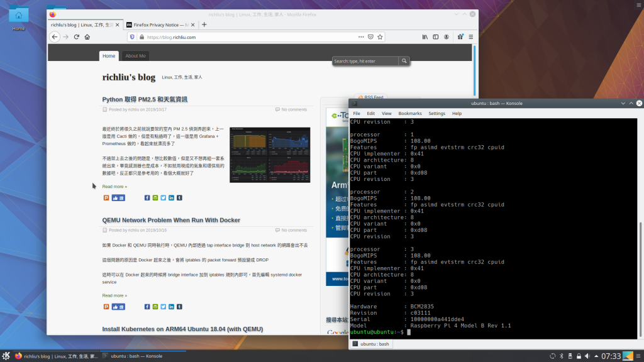Share PM2.5 post on Tumblr
This screenshot has width=644, height=362.
pyautogui.click(x=179, y=198)
